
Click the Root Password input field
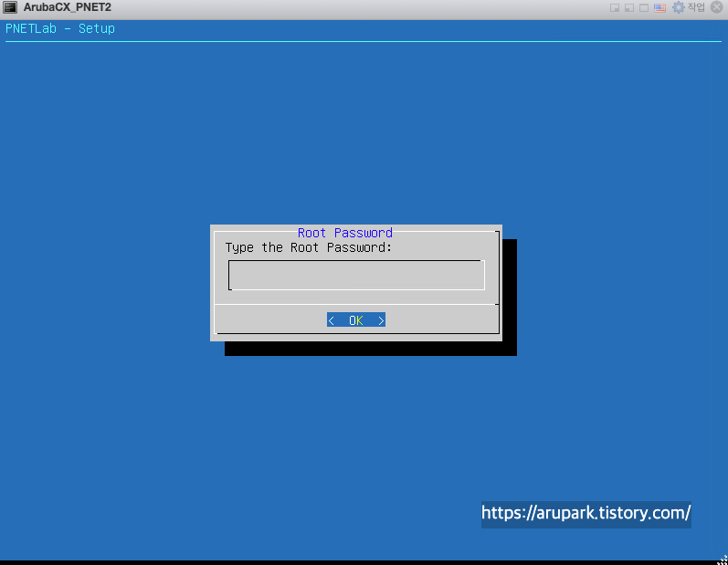(356, 275)
